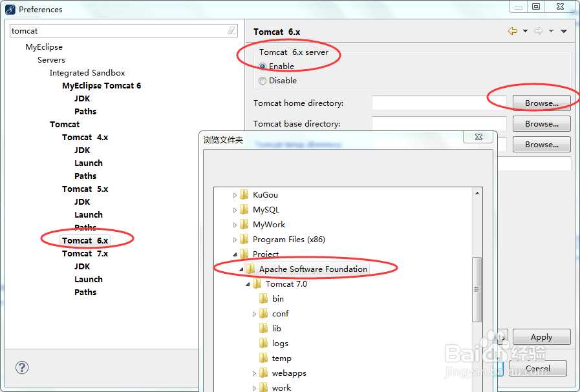Select the Project folder label

click(x=266, y=254)
